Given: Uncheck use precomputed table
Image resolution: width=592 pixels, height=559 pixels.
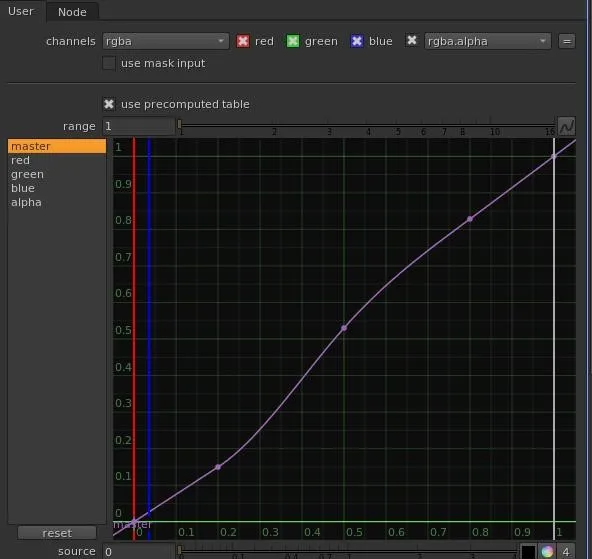Looking at the screenshot, I should 109,104.
